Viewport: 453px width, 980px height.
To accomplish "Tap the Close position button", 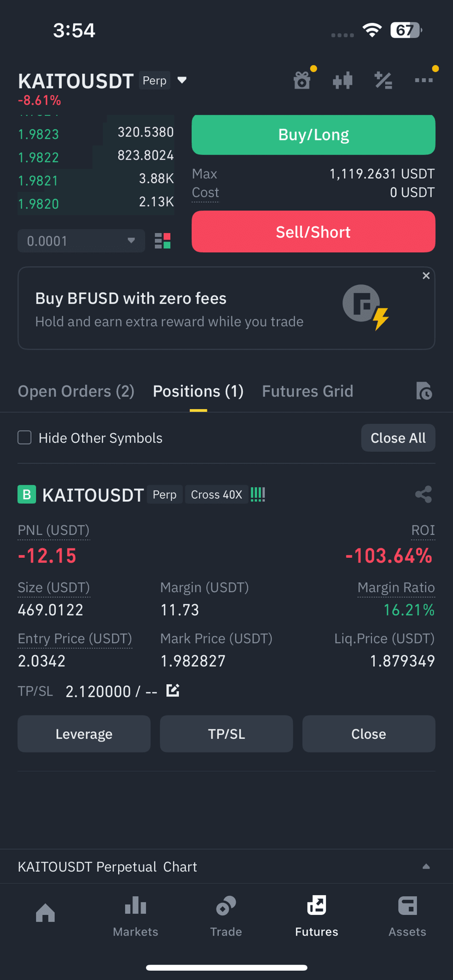I will coord(369,734).
